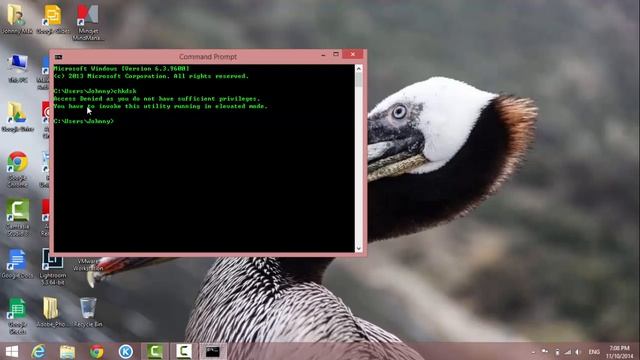Launch Internet Explorer from the taskbar

pos(39,351)
